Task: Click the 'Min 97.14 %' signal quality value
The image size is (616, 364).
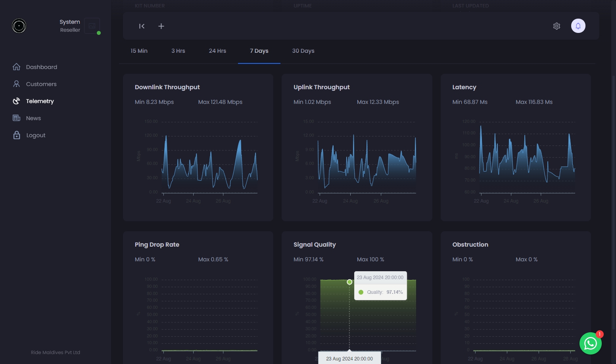Action: [x=309, y=259]
